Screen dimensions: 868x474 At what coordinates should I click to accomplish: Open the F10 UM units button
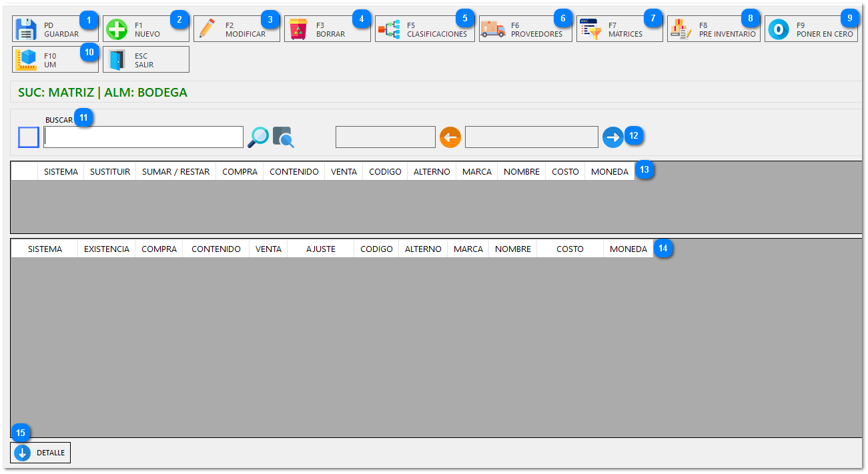pos(27,59)
